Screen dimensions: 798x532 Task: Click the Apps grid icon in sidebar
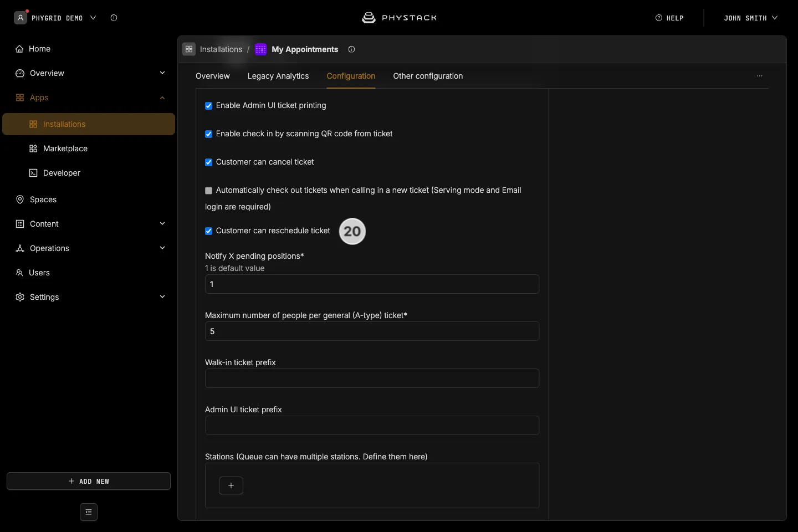click(x=20, y=98)
